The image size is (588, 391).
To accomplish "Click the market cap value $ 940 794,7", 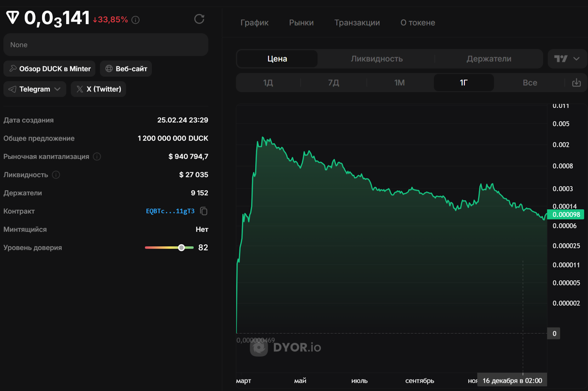I will (188, 157).
